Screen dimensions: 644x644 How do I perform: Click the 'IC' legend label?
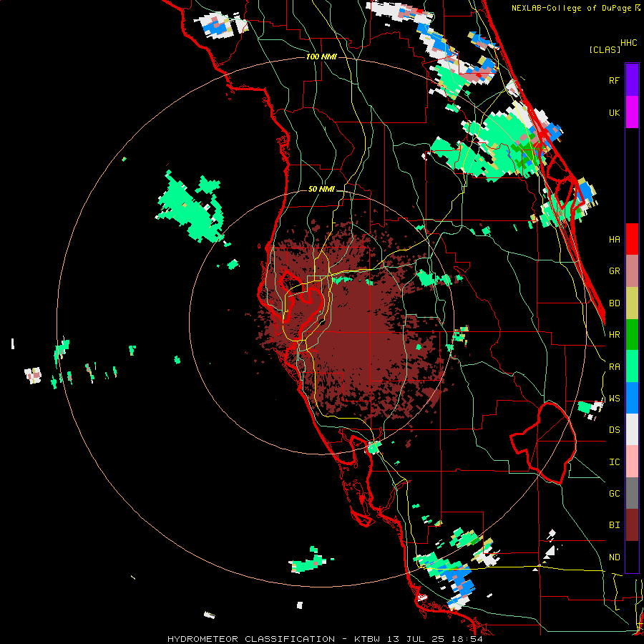point(615,462)
